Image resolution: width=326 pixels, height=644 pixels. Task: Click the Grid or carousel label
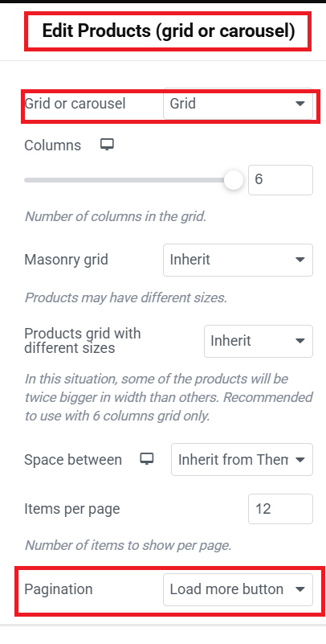(75, 104)
